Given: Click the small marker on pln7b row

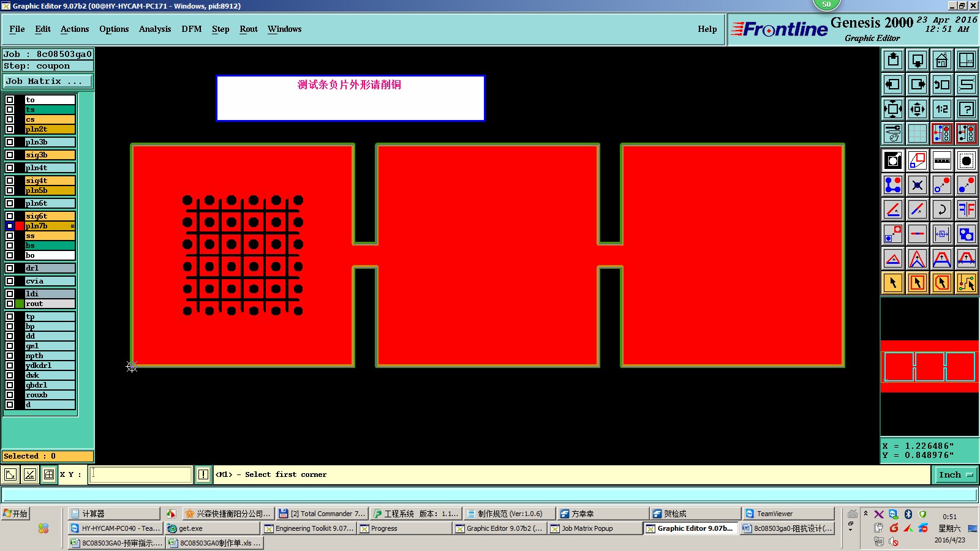Looking at the screenshot, I should tap(72, 226).
